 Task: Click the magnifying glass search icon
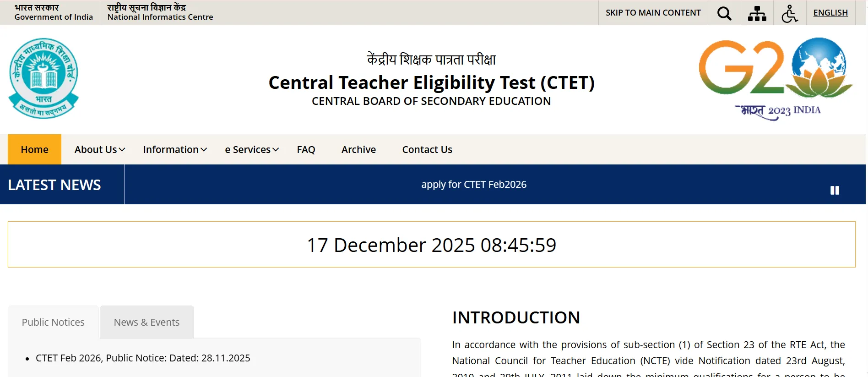724,13
